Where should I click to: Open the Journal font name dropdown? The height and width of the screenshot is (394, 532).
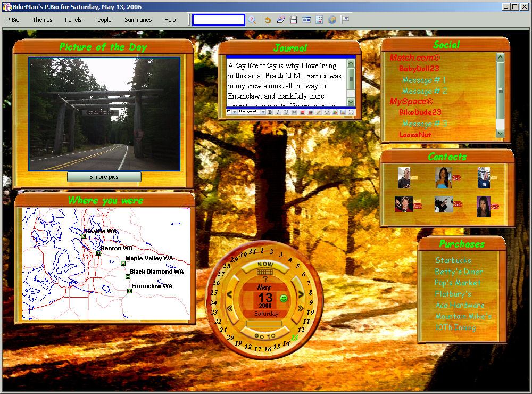[263, 112]
